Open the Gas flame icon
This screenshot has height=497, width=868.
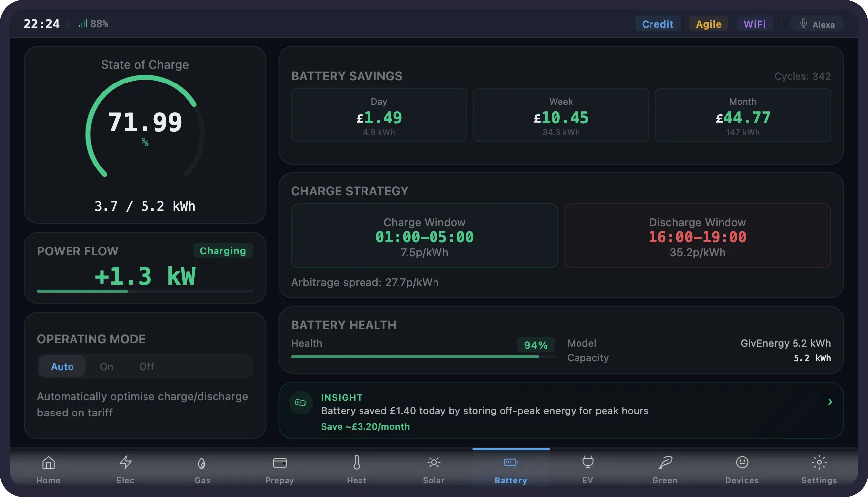(x=202, y=468)
